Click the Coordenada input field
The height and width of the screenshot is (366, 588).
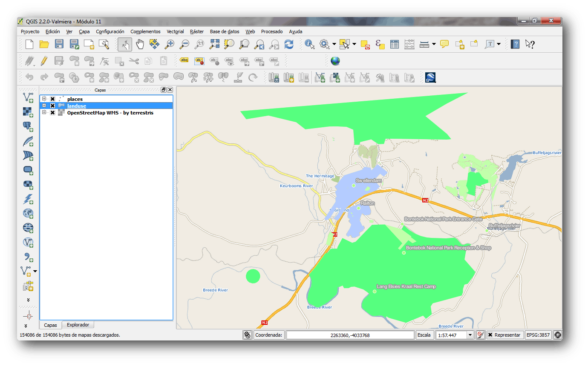tap(350, 335)
